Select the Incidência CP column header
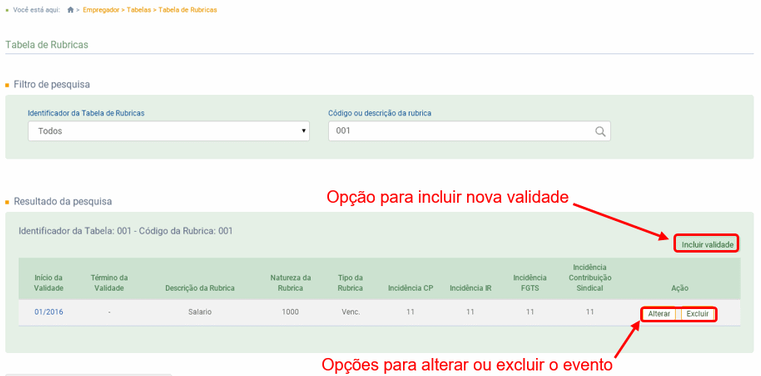The width and height of the screenshot is (761, 376). [411, 288]
